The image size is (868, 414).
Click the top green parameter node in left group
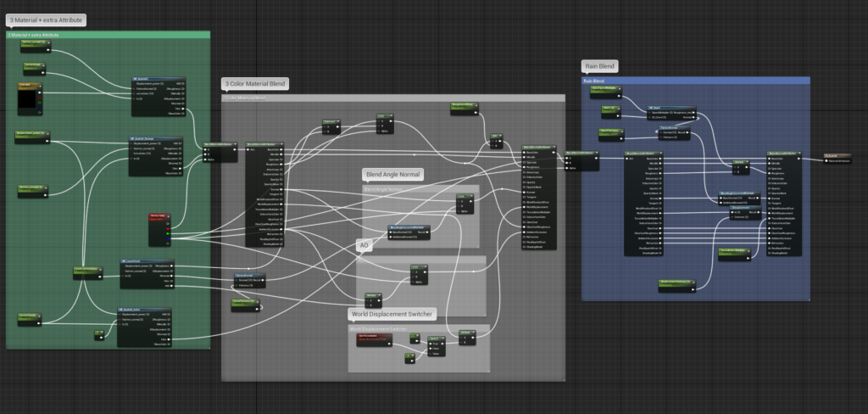(x=33, y=42)
